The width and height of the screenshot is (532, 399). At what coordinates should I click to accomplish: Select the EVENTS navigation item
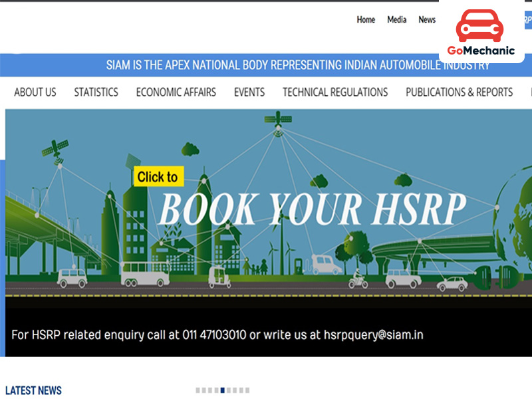pyautogui.click(x=249, y=92)
